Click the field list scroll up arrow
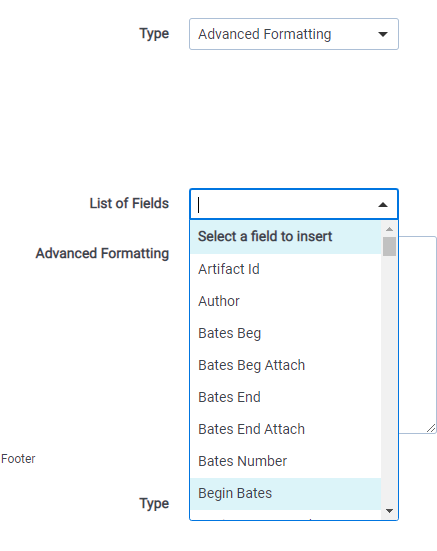The image size is (437, 551). (x=389, y=229)
